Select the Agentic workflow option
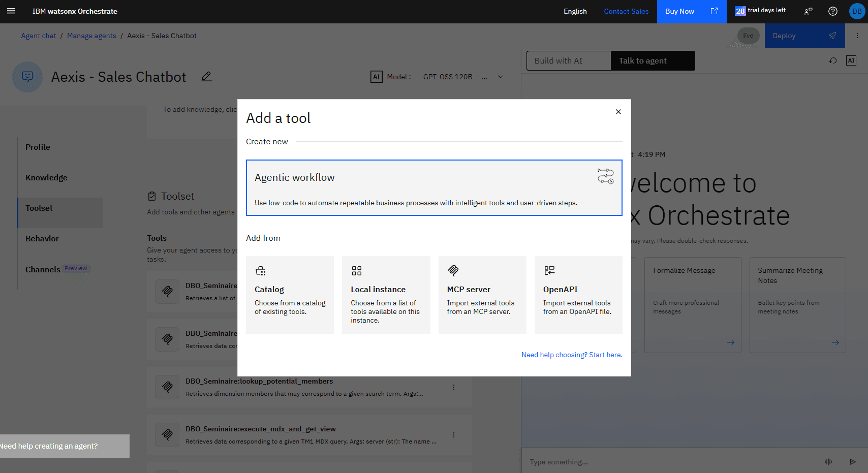Image resolution: width=868 pixels, height=473 pixels. [x=433, y=188]
